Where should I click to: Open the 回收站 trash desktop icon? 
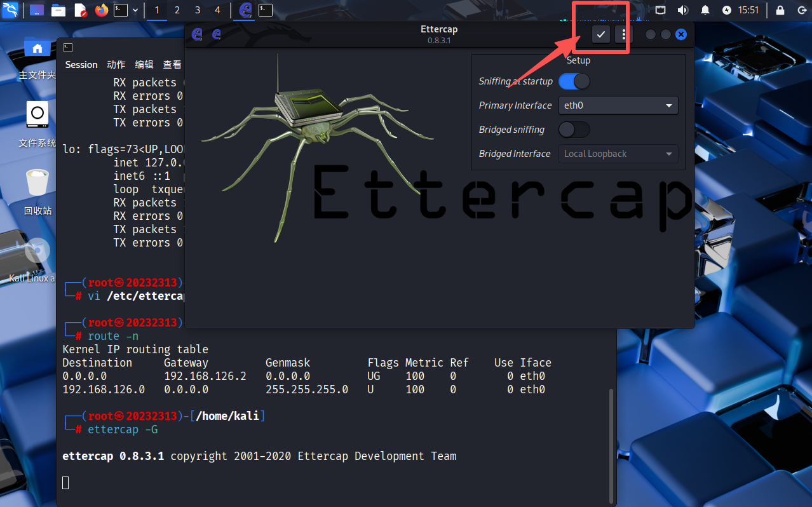(x=37, y=193)
